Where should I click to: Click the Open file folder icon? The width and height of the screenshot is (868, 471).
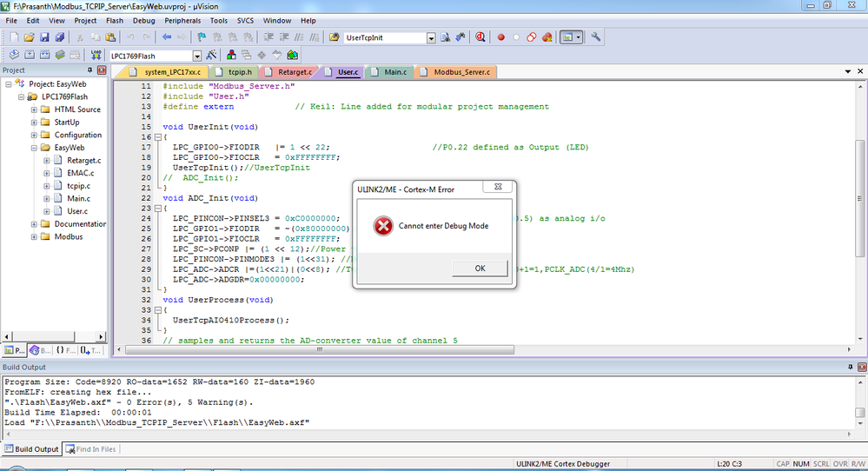[x=29, y=37]
